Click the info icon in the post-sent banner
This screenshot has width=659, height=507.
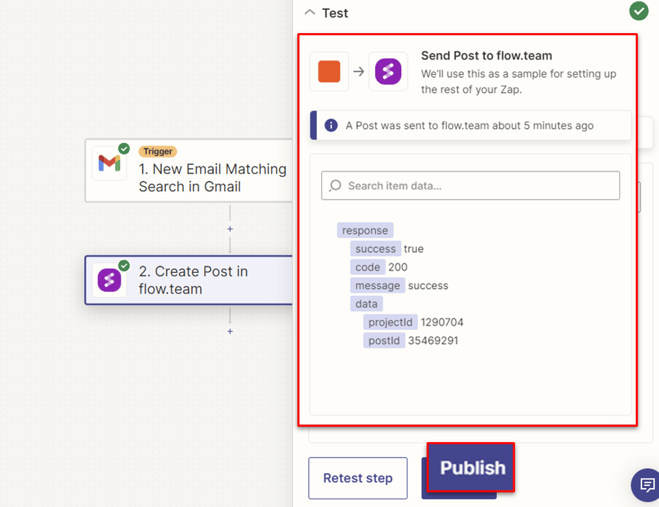point(331,126)
